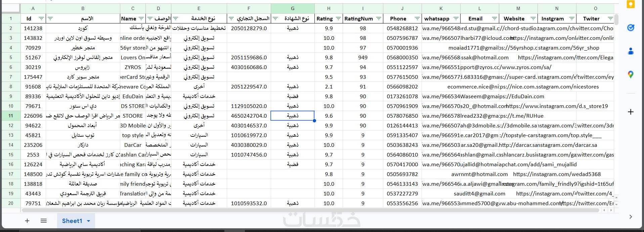Image resolution: width=644 pixels, height=232 pixels.
Task: Select phone cell 0568000350
Action: (402, 57)
